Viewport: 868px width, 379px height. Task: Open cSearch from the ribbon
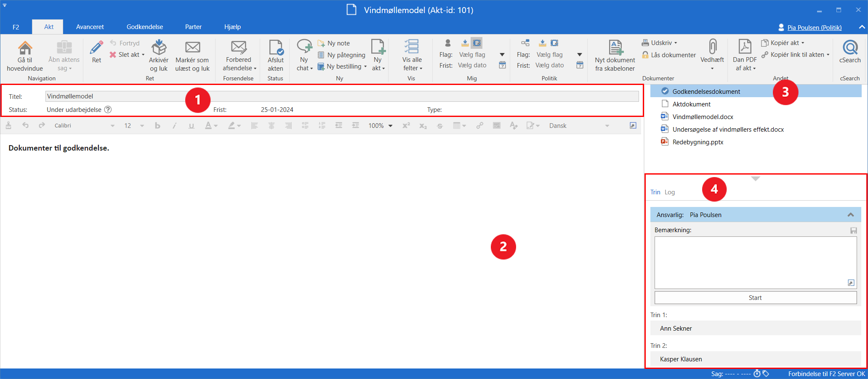coord(850,48)
